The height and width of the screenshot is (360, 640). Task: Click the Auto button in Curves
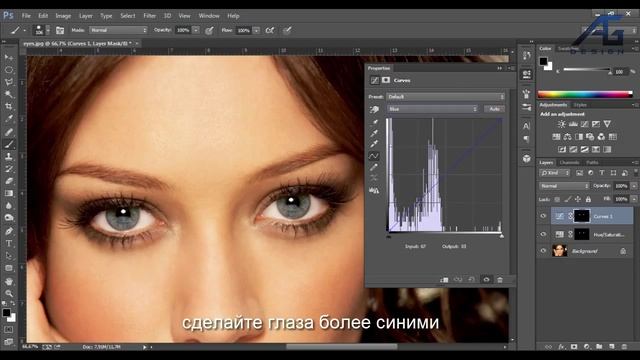pyautogui.click(x=494, y=109)
